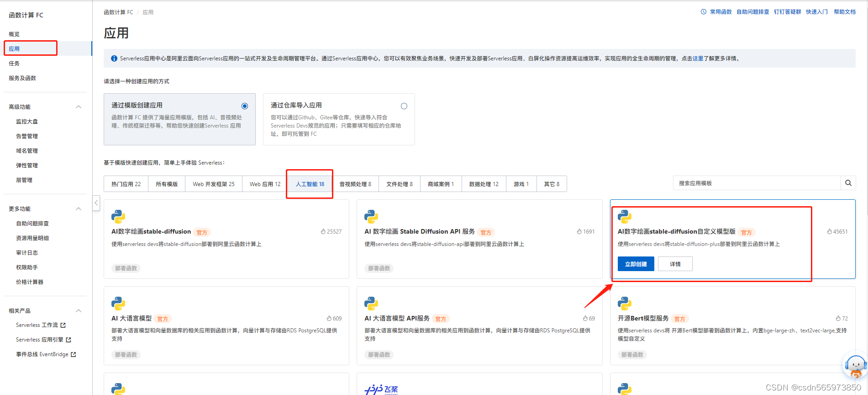Image resolution: width=868 pixels, height=395 pixels.
Task: Switch to 其它 8 tab
Action: pyautogui.click(x=552, y=184)
